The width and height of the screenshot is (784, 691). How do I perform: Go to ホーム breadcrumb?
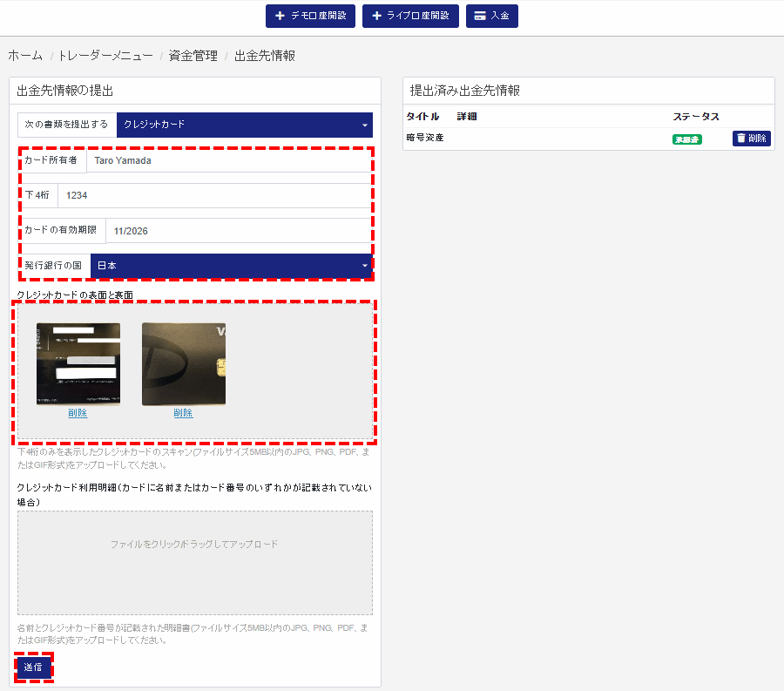click(25, 56)
